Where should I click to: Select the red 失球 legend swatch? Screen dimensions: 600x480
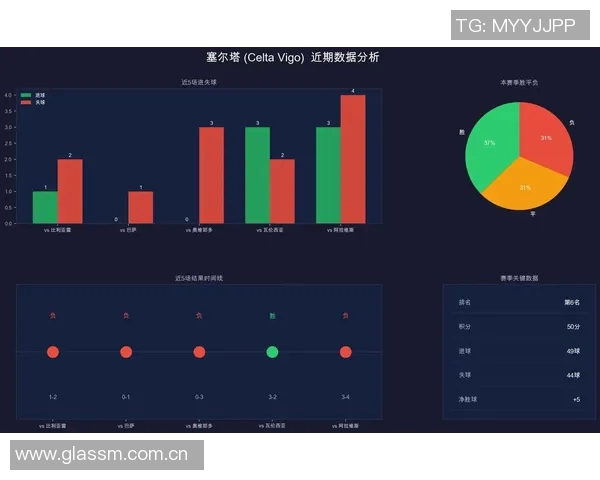point(26,102)
